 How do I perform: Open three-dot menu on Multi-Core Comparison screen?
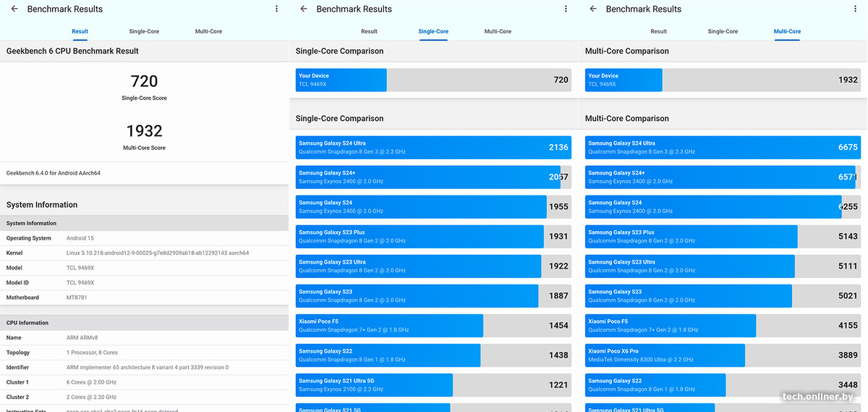855,9
